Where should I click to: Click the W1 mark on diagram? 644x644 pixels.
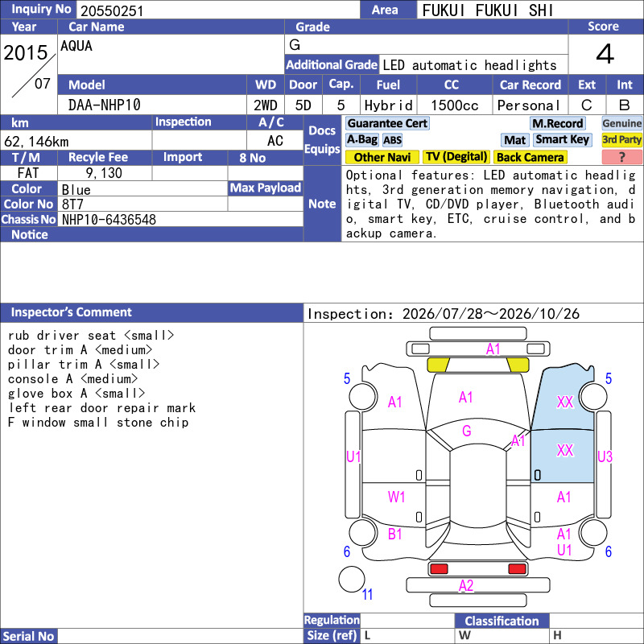(x=396, y=497)
